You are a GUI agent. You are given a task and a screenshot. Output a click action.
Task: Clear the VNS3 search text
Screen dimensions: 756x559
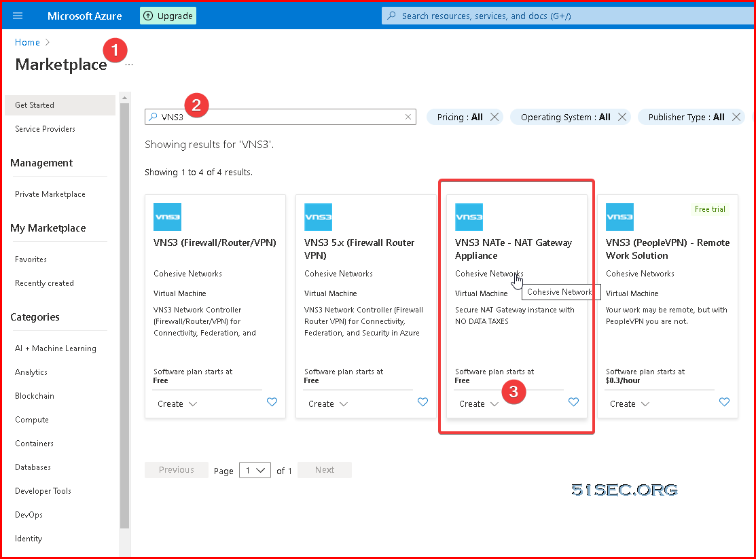tap(408, 117)
